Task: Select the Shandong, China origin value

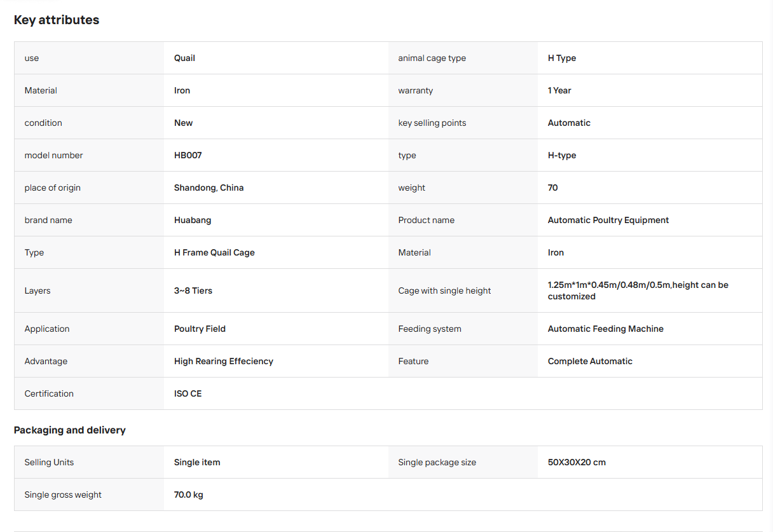Action: click(x=209, y=188)
